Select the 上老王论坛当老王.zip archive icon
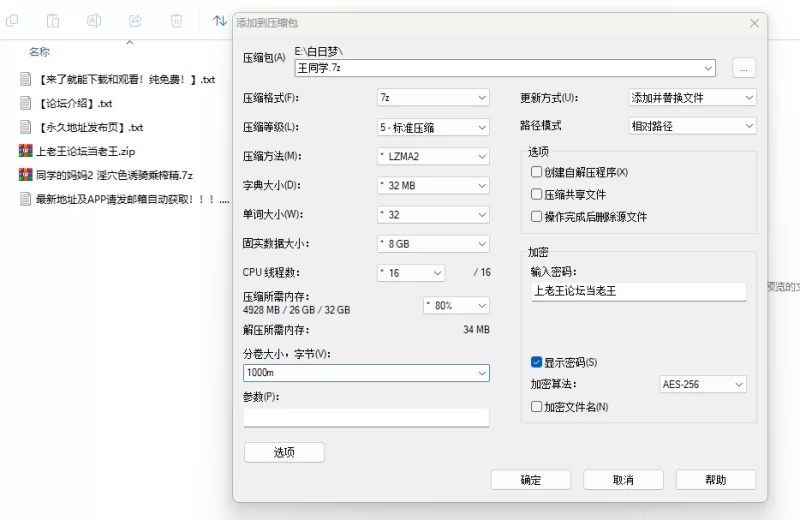Screen dimensions: 800x520 pos(26,151)
